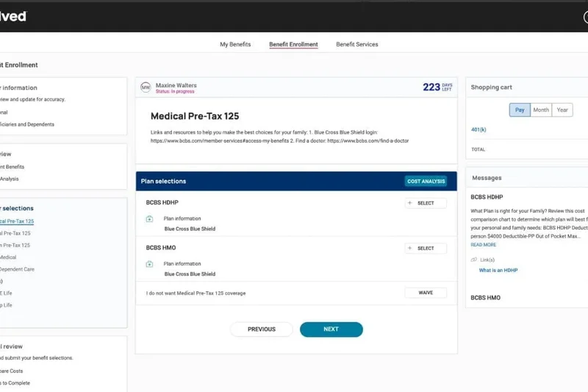This screenshot has width=588, height=392.
Task: Open the 401(k) item in shopping cart
Action: click(478, 129)
